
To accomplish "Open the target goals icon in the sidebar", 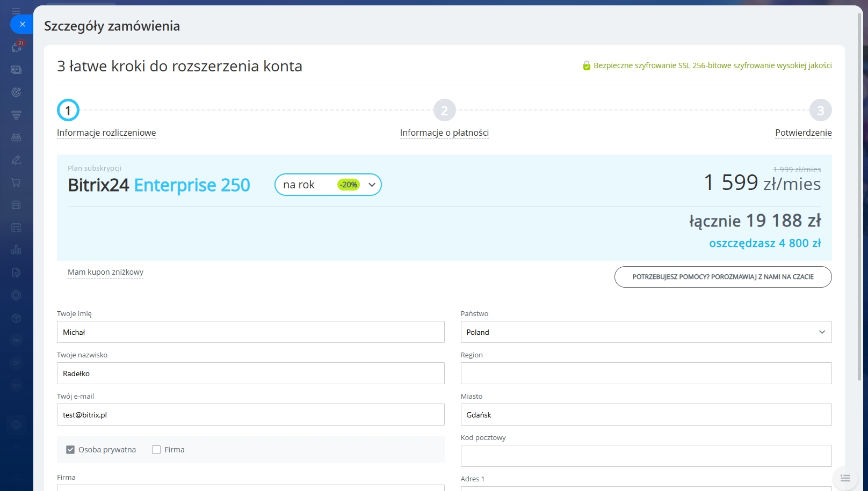I will 16,92.
